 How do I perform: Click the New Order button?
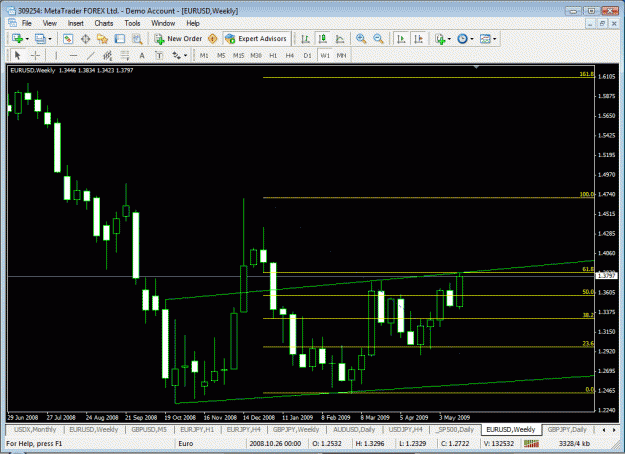pyautogui.click(x=178, y=39)
